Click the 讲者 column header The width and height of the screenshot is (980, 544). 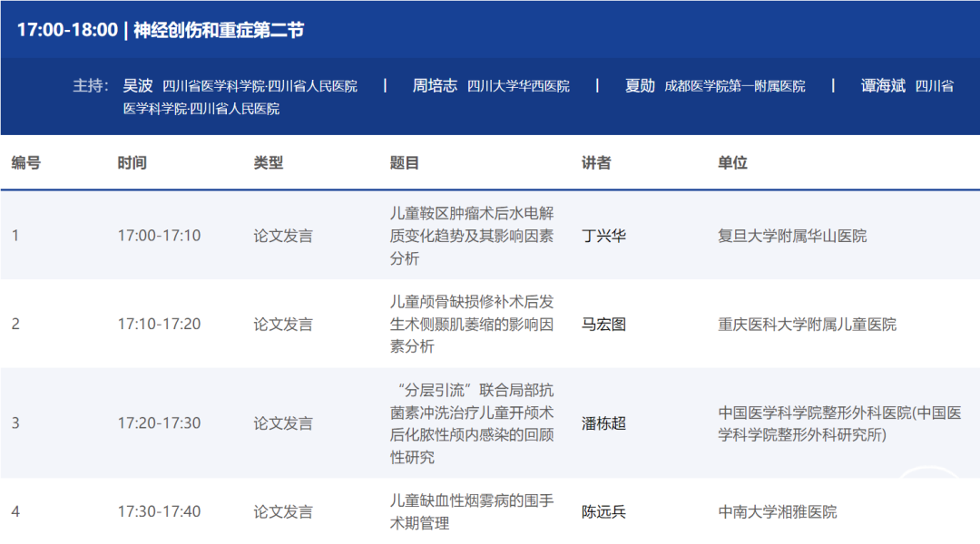pos(596,163)
